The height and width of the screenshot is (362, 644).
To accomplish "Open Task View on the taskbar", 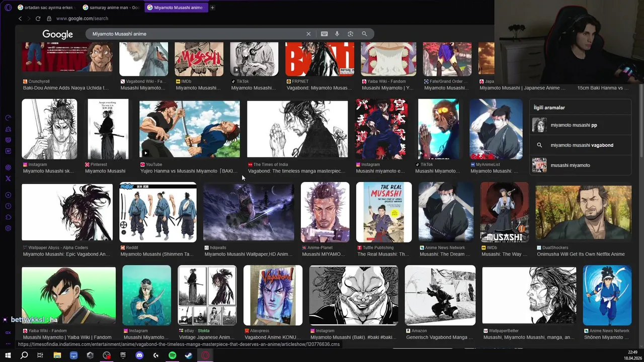I will 40,355.
